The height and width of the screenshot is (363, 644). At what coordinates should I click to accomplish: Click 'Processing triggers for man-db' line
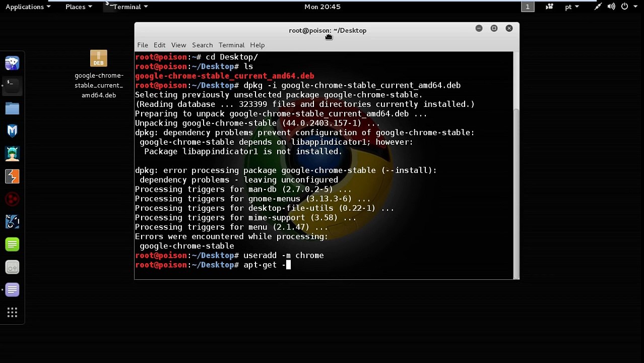pyautogui.click(x=243, y=189)
